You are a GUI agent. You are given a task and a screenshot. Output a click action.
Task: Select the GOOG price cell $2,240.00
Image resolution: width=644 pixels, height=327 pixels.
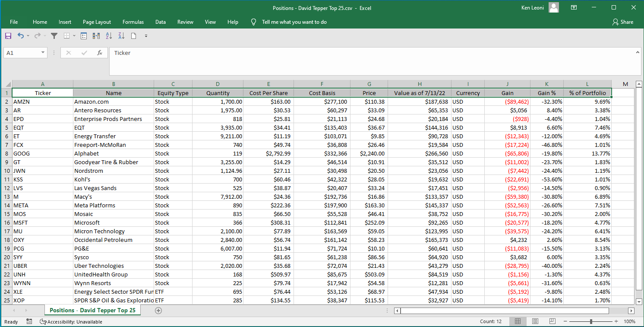(369, 153)
